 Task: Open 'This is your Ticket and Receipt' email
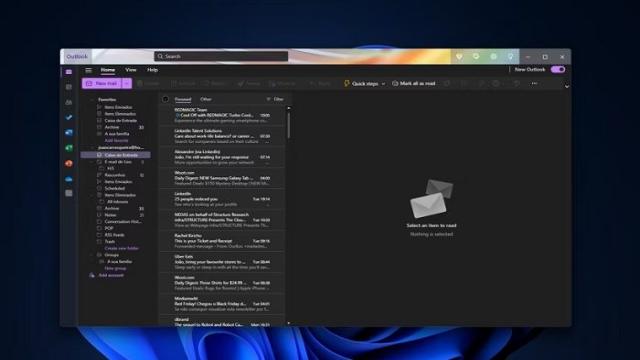(x=222, y=241)
